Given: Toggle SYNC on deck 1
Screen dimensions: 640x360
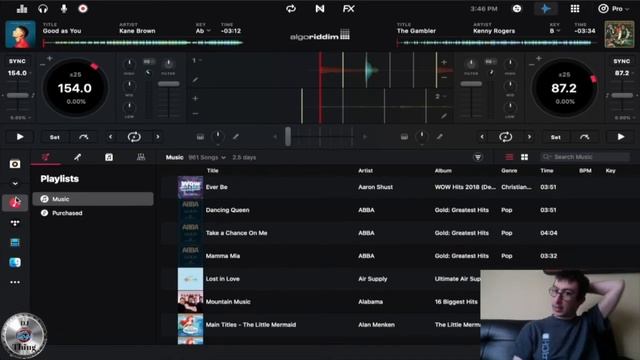Looking at the screenshot, I should click(x=17, y=61).
